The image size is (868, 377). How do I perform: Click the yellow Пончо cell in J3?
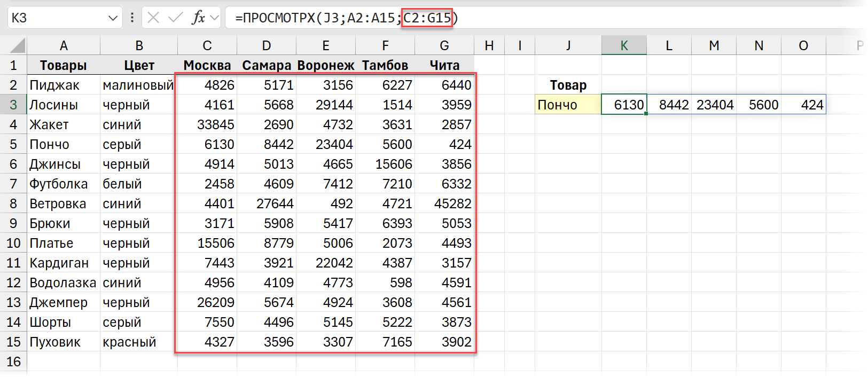pyautogui.click(x=568, y=105)
